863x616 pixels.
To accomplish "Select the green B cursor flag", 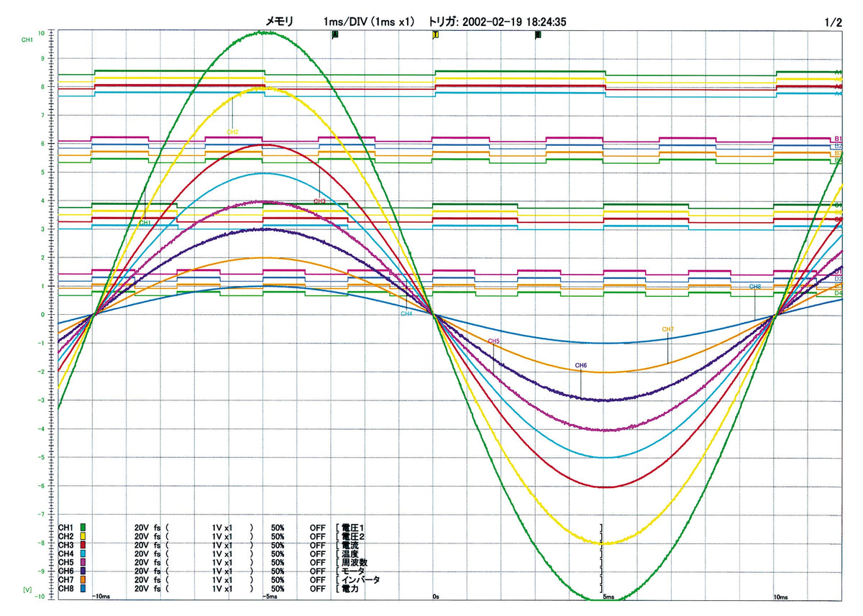I will (x=538, y=35).
